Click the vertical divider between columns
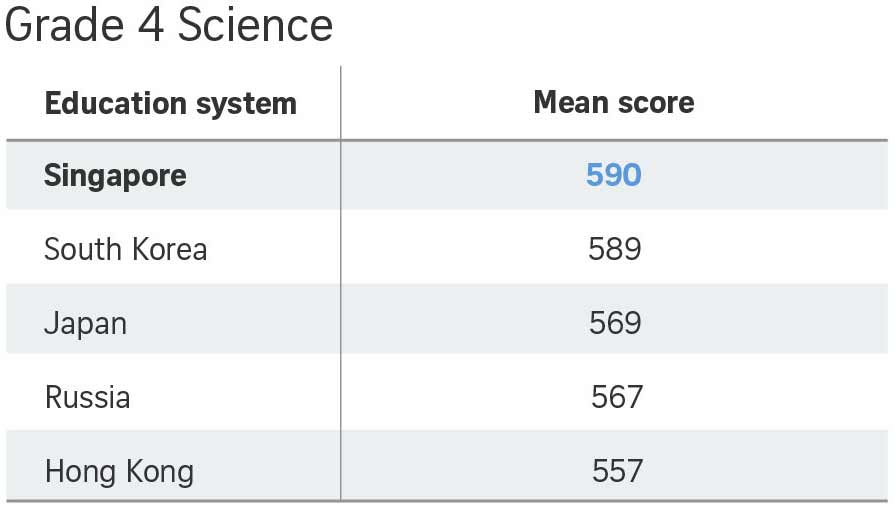The image size is (894, 514). coord(341,300)
